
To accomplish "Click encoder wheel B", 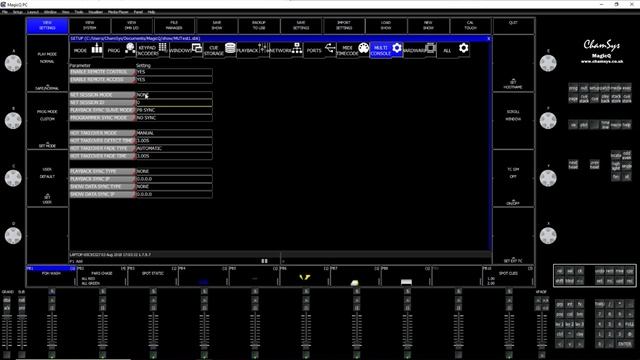I will 13,121.
